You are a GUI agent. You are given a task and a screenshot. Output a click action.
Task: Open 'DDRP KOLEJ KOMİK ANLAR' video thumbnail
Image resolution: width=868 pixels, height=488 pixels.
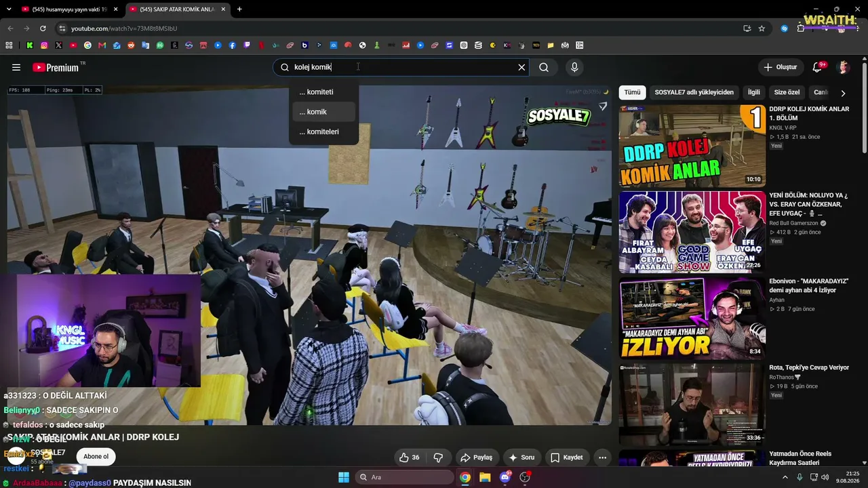tap(692, 146)
